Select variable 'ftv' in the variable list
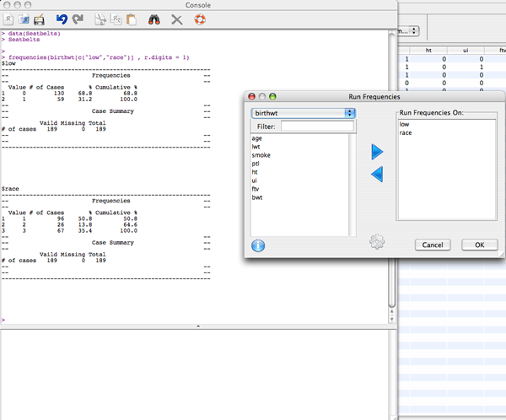This screenshot has width=506, height=420. pos(256,189)
